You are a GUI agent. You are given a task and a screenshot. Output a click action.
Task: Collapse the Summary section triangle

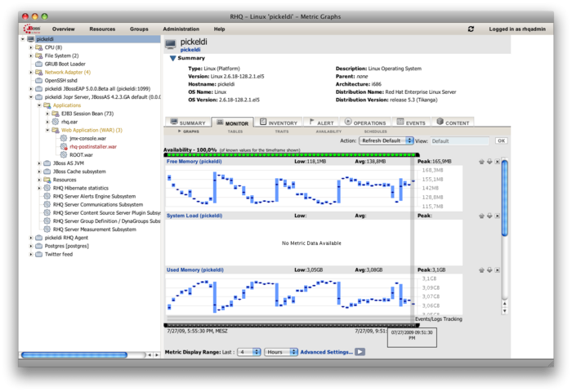point(173,58)
